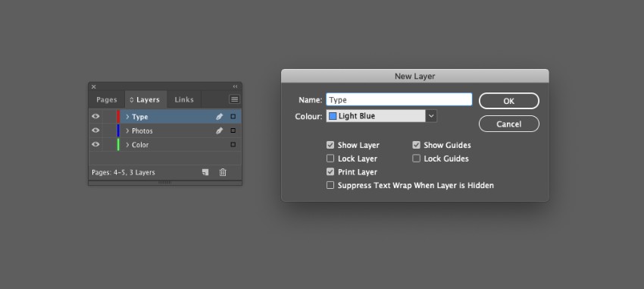Image resolution: width=644 pixels, height=289 pixels.
Task: Hide the Type layer using eye icon
Action: point(95,117)
